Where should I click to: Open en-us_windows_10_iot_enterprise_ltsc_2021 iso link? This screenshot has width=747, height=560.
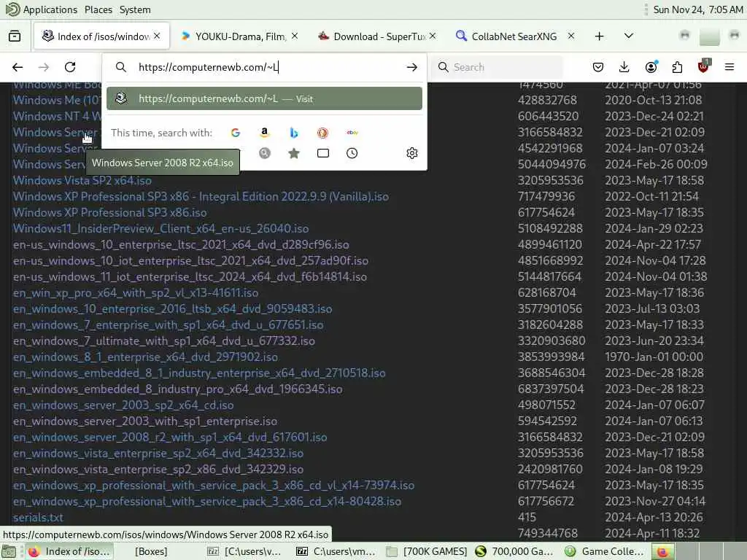[190, 261]
